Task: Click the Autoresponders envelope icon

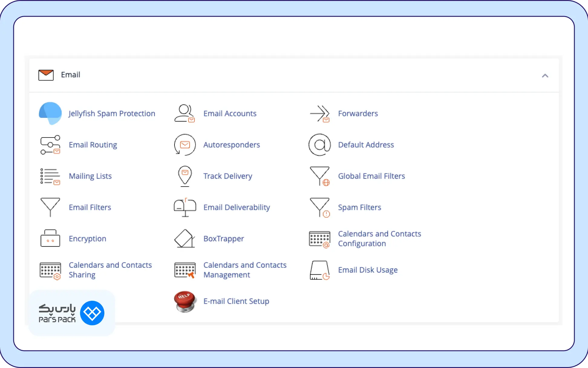Action: (x=185, y=145)
